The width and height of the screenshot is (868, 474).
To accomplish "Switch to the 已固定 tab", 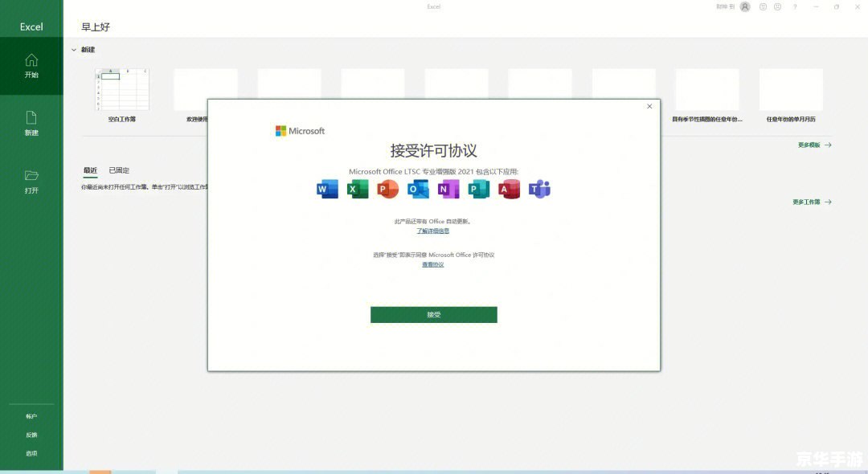I will (119, 170).
